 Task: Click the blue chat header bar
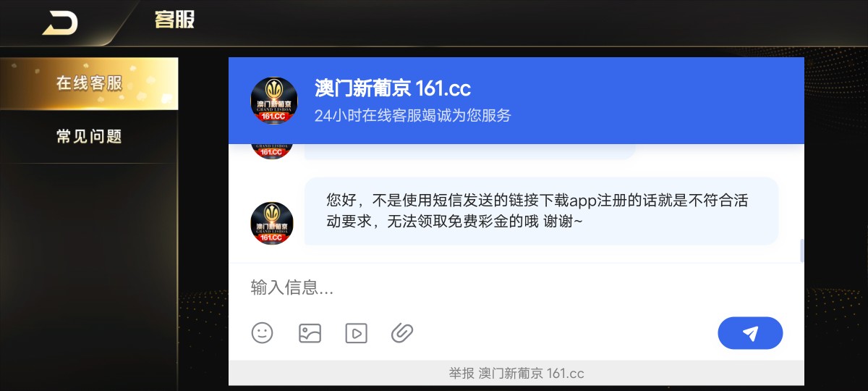pyautogui.click(x=516, y=101)
